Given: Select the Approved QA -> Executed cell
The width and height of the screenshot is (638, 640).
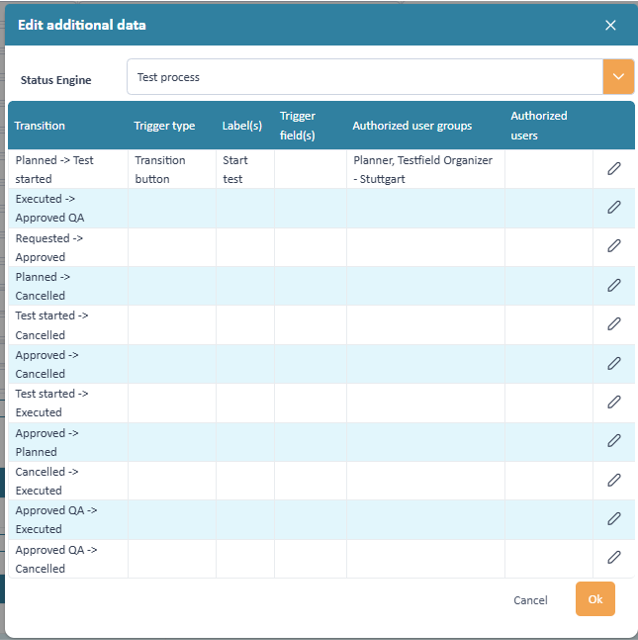Looking at the screenshot, I should click(68, 519).
